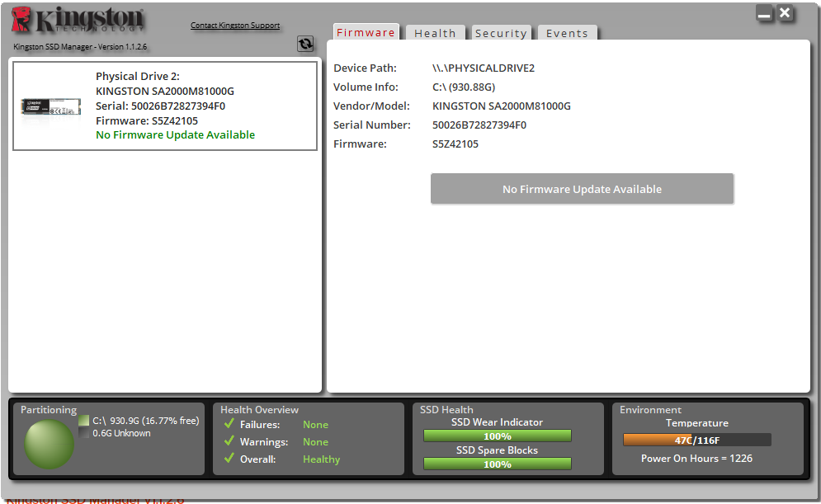Image resolution: width=821 pixels, height=504 pixels.
Task: Click the C:\ 930.9G (16.77% free) text
Action: point(146,420)
